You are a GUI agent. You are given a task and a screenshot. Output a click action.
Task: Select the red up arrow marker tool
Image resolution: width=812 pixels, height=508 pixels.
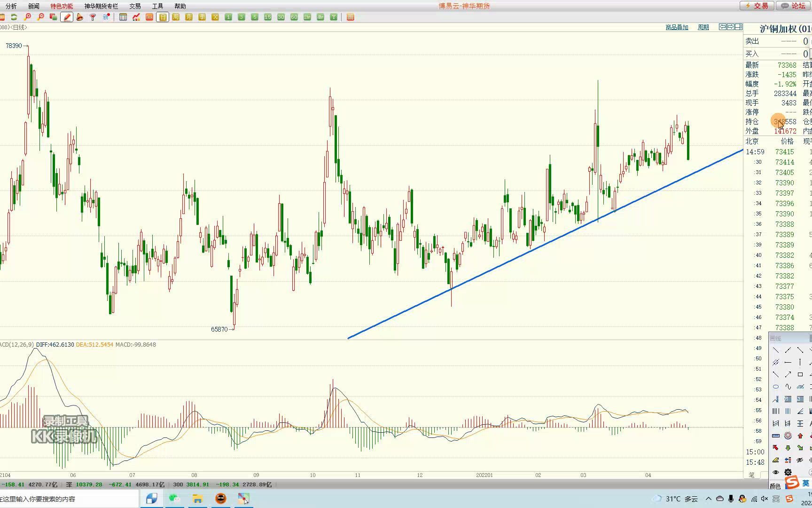coord(800,436)
